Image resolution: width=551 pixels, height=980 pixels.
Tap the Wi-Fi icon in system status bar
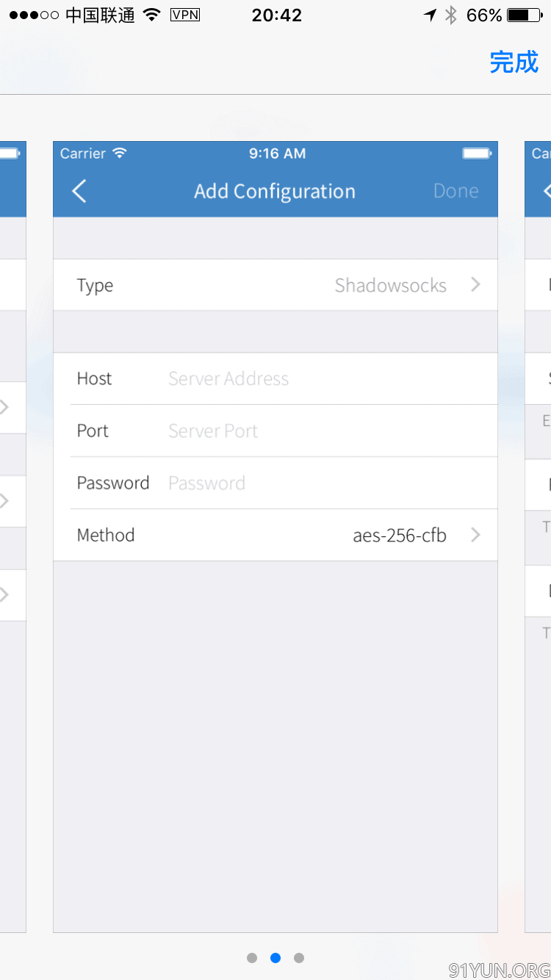pyautogui.click(x=152, y=15)
